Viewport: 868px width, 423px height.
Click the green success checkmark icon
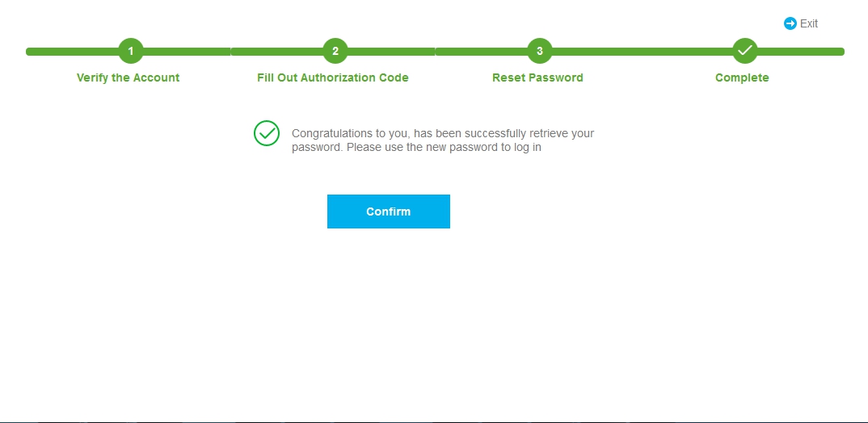[x=266, y=133]
